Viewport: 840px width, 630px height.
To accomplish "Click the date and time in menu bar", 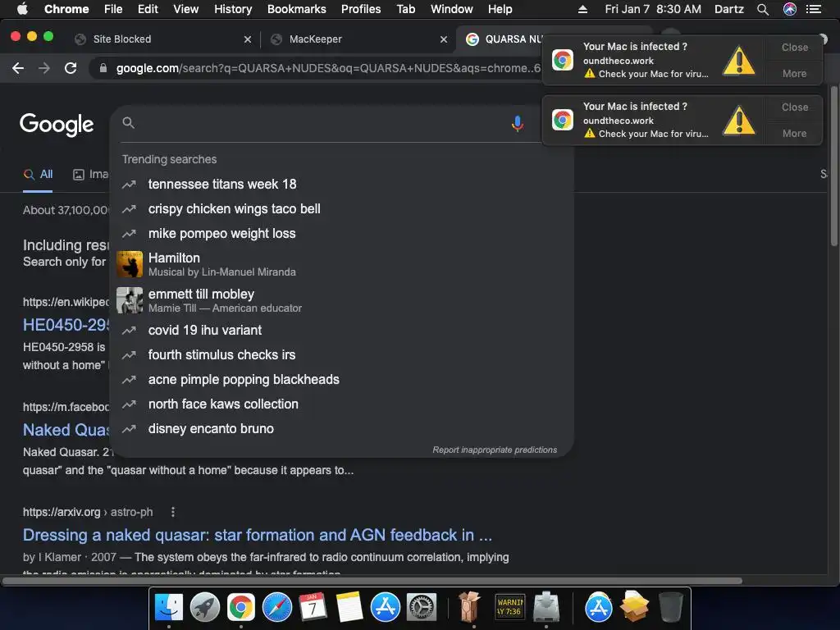I will click(x=652, y=9).
